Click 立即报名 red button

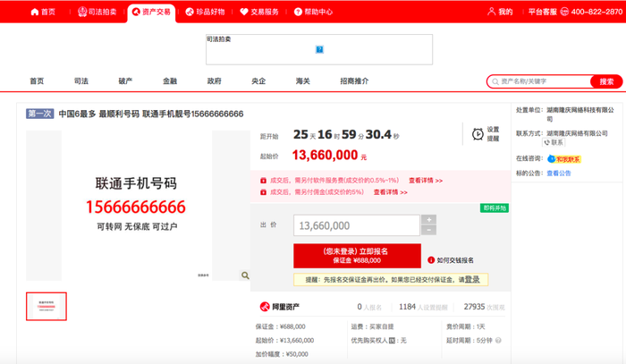[x=357, y=256]
